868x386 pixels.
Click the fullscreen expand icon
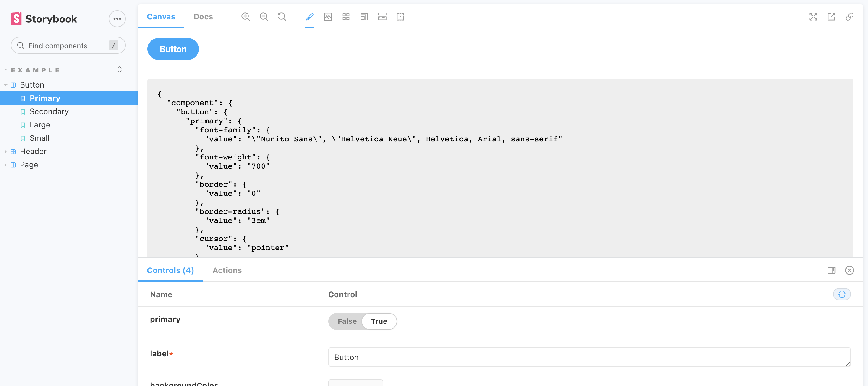coord(813,17)
